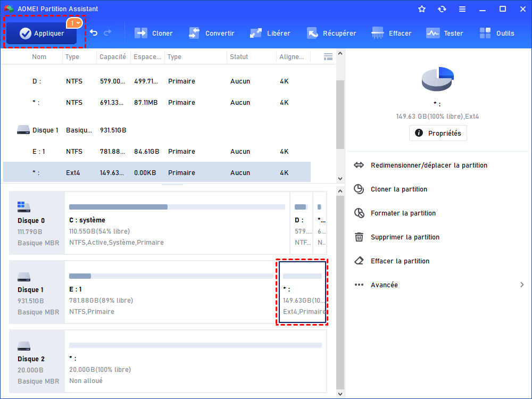
Task: Sort by the Espace column header
Action: click(147, 57)
